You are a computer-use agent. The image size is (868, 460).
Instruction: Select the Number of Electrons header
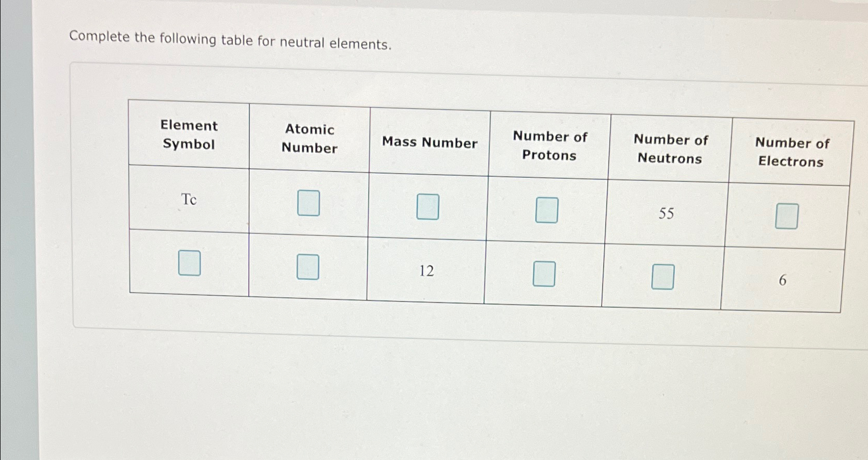[792, 153]
